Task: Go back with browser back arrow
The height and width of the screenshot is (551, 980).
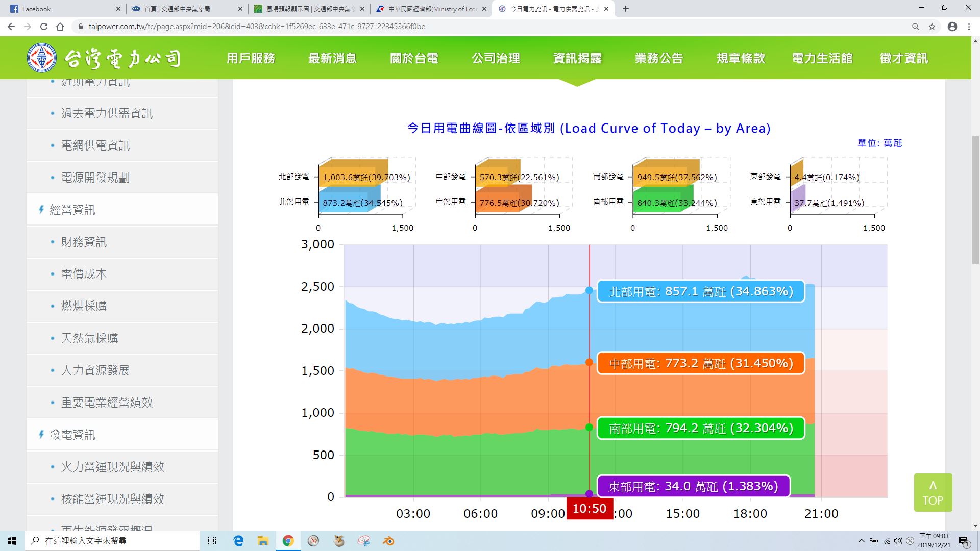Action: coord(11,27)
